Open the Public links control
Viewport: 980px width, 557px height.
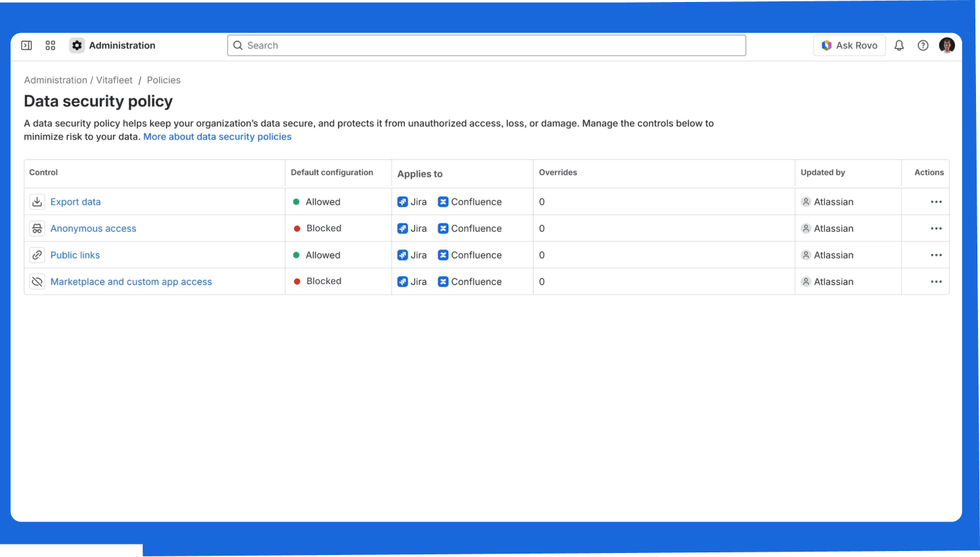(75, 255)
